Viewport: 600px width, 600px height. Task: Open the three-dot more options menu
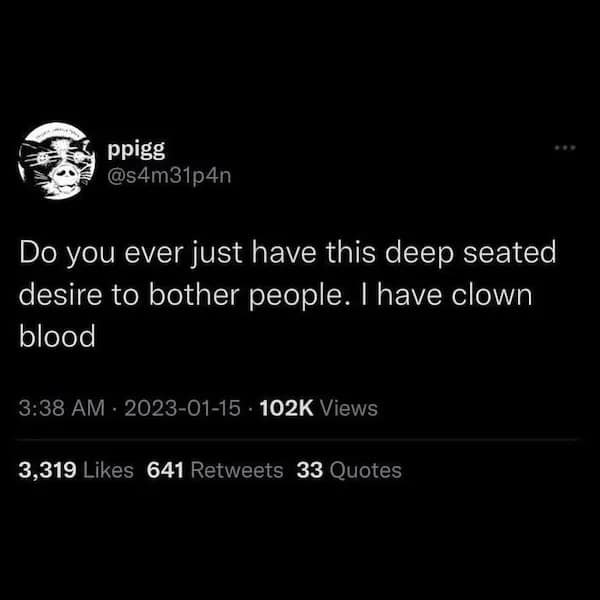pyautogui.click(x=565, y=147)
